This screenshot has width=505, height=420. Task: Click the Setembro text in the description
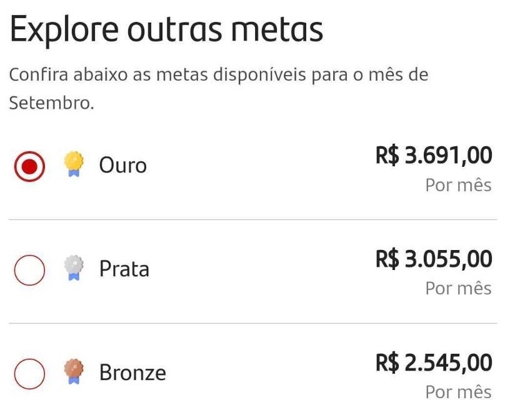[x=47, y=102]
